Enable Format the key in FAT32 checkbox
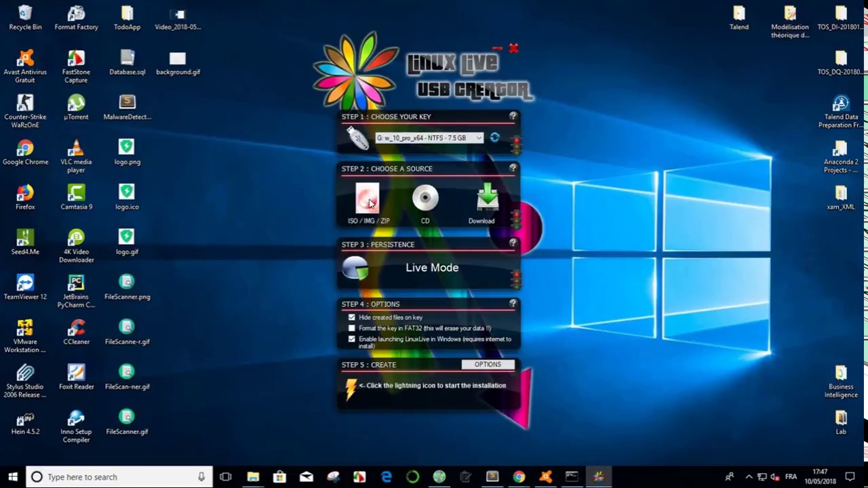Viewport: 868px width, 488px height. point(351,328)
